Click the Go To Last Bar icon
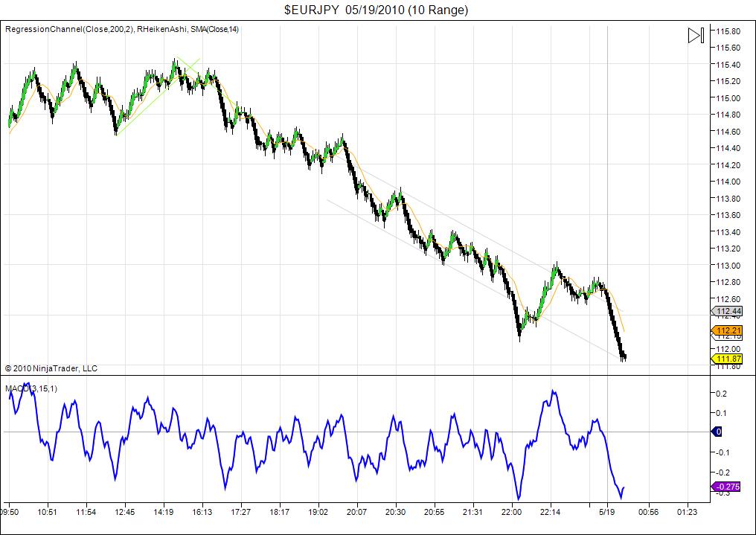This screenshot has width=756, height=535. [695, 33]
